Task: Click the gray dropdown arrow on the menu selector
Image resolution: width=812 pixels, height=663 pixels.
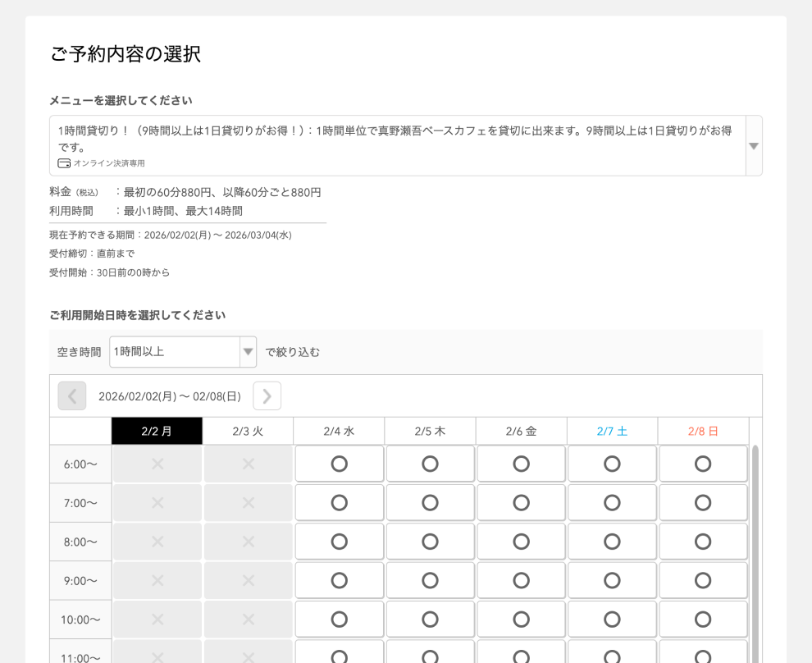Action: 752,146
